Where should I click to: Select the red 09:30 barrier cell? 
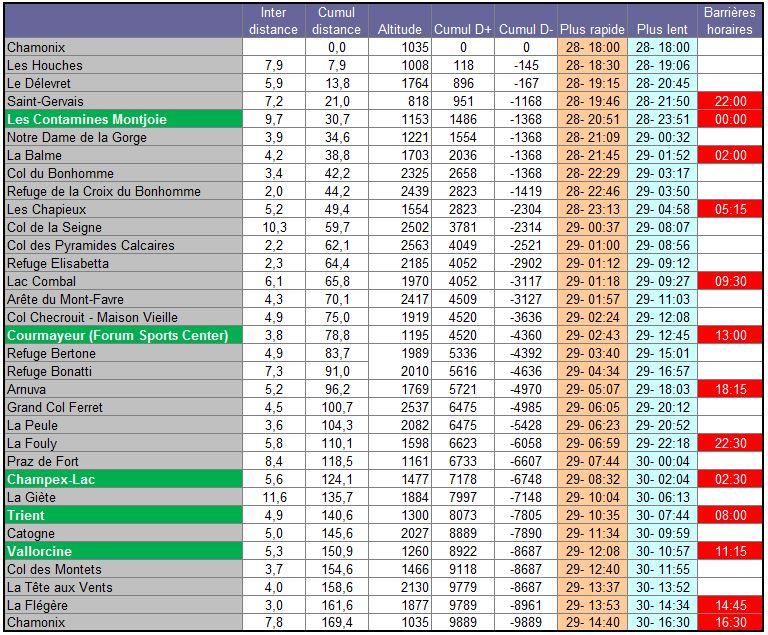coord(730,282)
